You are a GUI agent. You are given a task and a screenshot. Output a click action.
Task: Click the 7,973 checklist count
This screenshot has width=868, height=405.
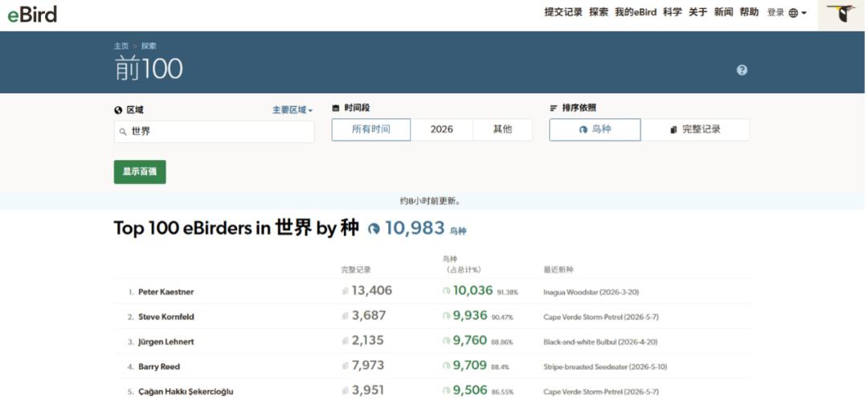pyautogui.click(x=367, y=365)
